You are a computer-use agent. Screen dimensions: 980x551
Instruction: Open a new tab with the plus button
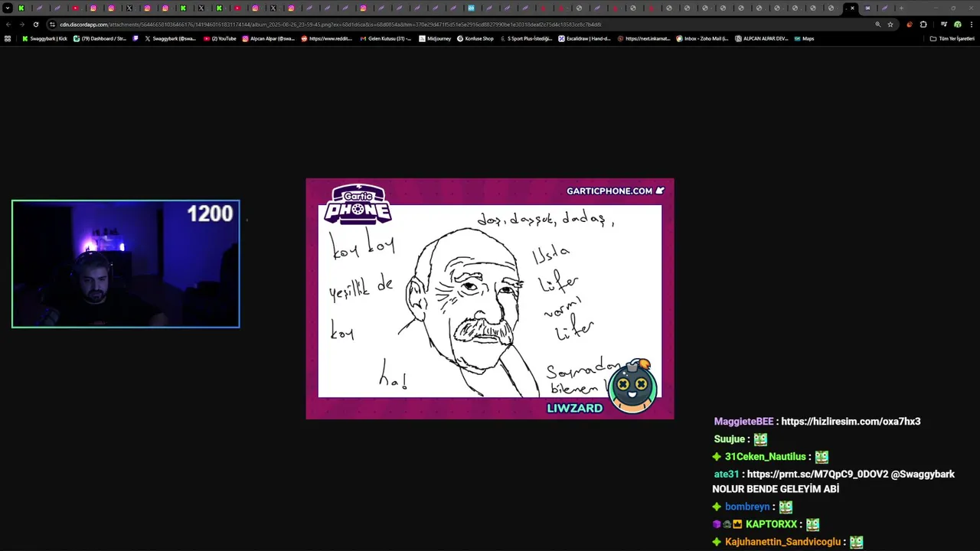click(901, 8)
